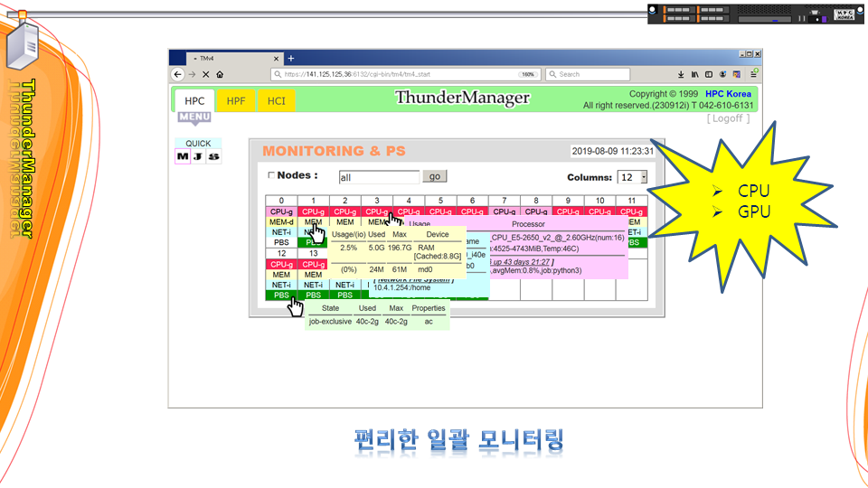Select the quick M monitoring icon
Viewport: 868px width, 488px height.
pos(183,156)
